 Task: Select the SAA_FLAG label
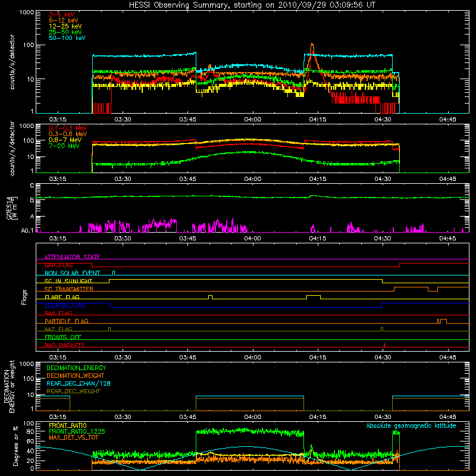tap(58, 313)
